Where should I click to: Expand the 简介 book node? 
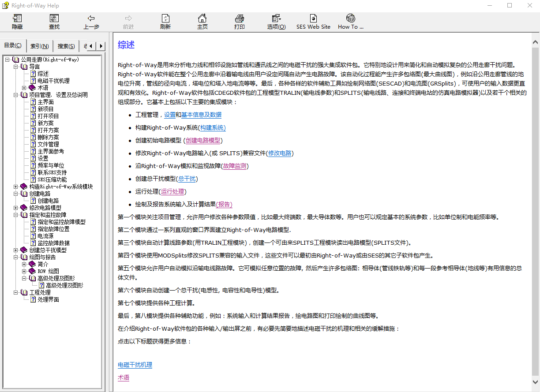click(24, 264)
